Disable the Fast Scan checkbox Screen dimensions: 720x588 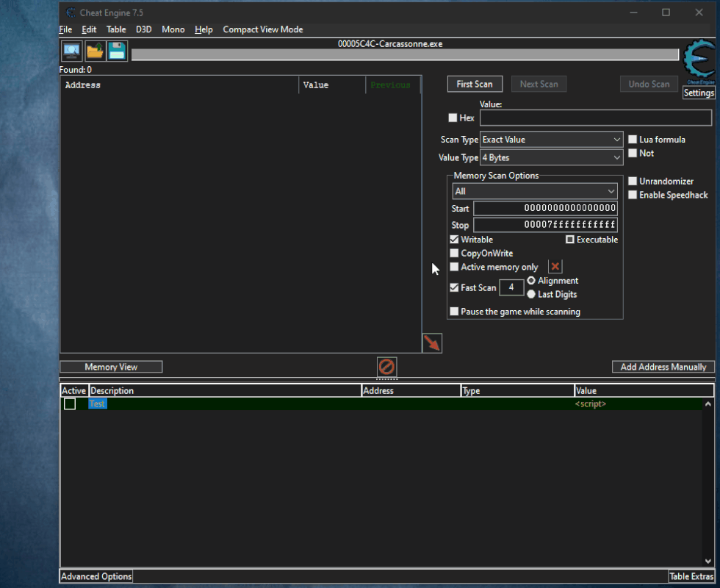pyautogui.click(x=454, y=287)
